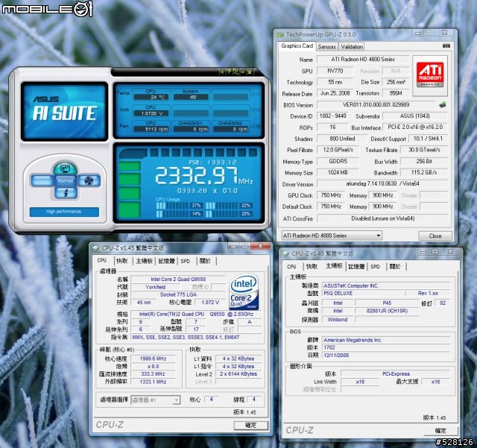Viewport: 477px width, 448px height.
Task: Open SPD tab in left CPU-Z window
Action: [x=186, y=261]
